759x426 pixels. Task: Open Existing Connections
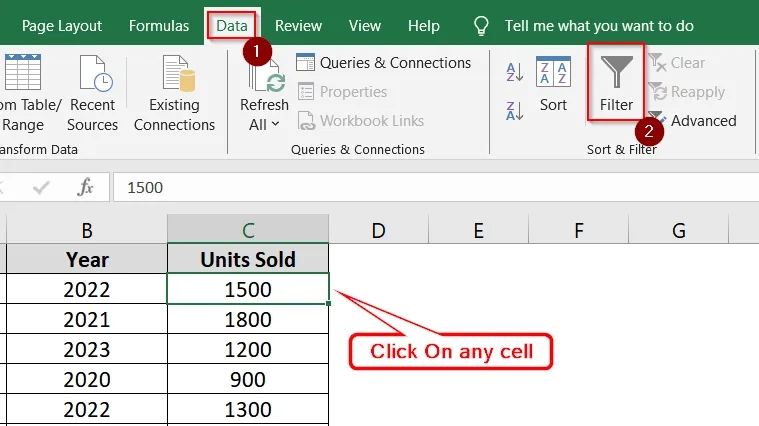coord(174,93)
